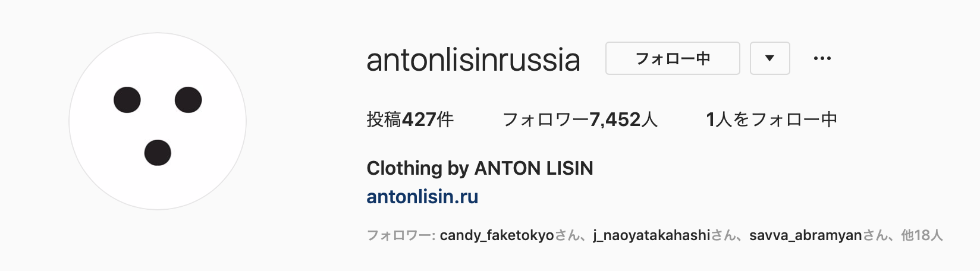Open the 1人をフォロー中 following list

click(771, 119)
